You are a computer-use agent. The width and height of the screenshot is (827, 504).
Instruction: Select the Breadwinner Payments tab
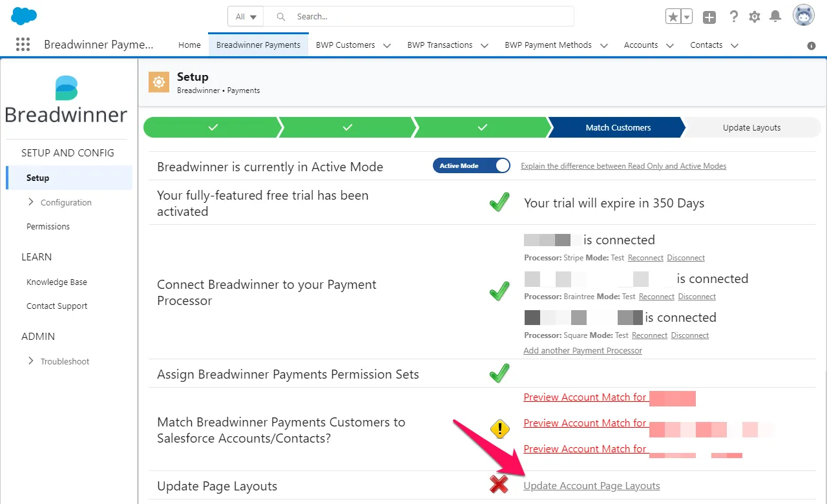pyautogui.click(x=258, y=45)
